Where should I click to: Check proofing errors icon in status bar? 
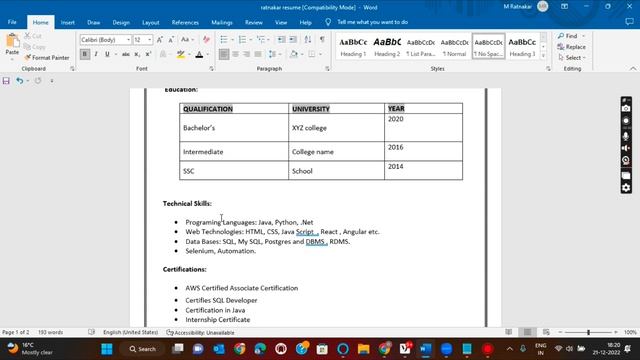[91, 332]
